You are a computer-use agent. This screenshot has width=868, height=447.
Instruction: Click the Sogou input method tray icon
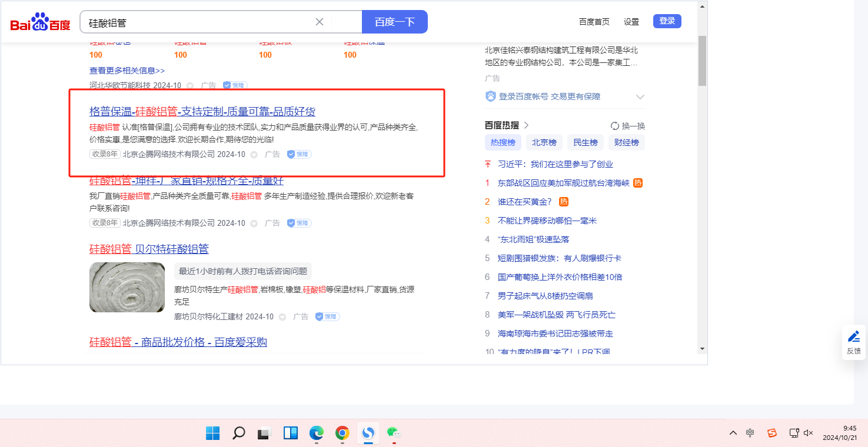pos(772,433)
